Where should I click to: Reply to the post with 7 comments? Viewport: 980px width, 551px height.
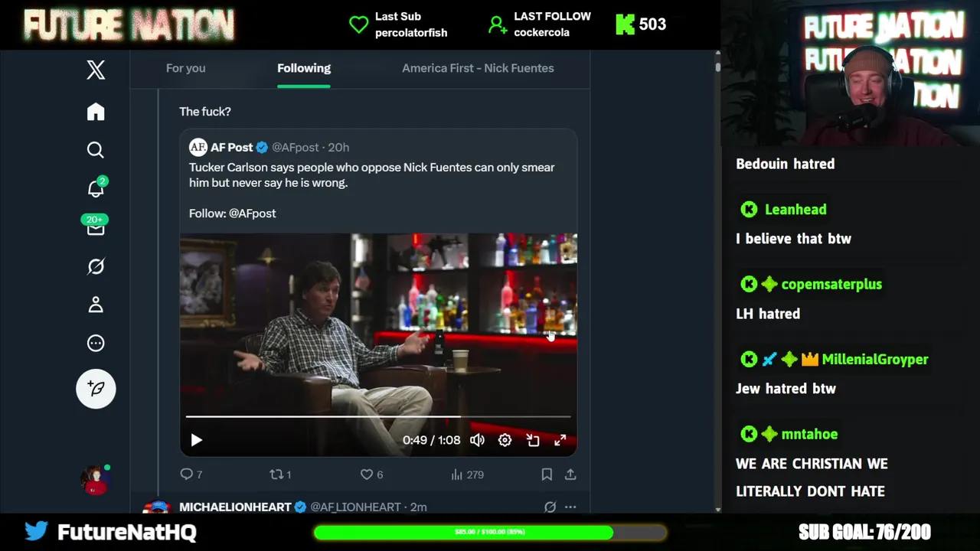click(x=191, y=474)
